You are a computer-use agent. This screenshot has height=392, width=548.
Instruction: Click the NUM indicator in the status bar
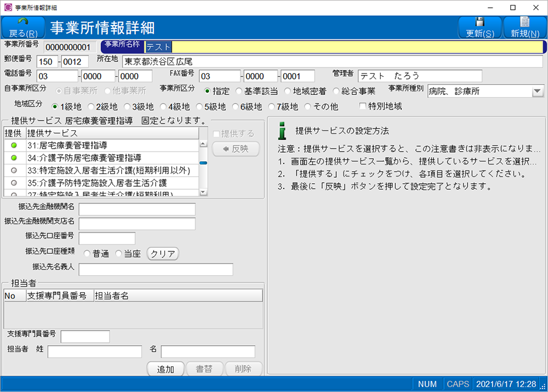coord(426,383)
